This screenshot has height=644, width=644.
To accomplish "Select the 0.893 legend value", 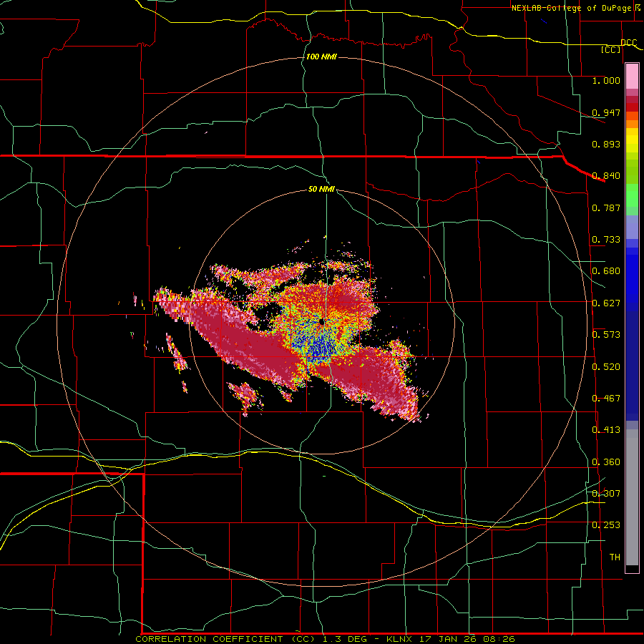I will click(606, 144).
